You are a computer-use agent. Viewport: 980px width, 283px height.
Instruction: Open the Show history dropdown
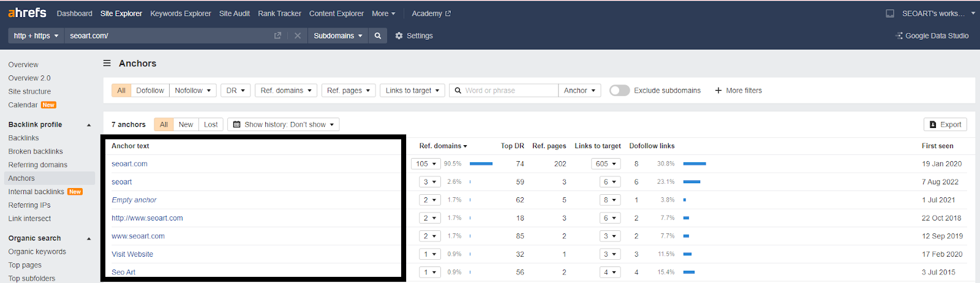pos(284,124)
